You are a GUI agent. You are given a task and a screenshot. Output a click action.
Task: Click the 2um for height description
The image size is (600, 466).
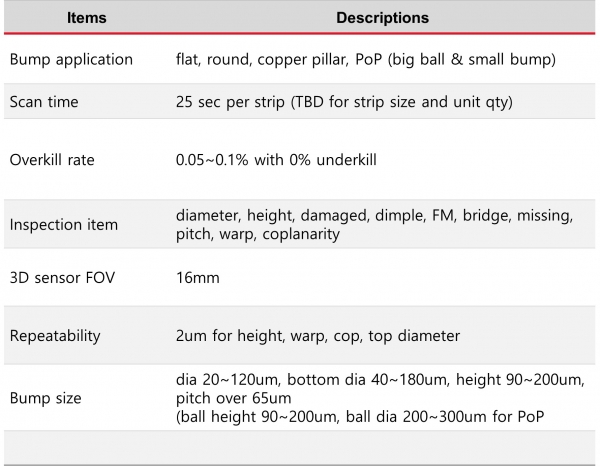(318, 336)
